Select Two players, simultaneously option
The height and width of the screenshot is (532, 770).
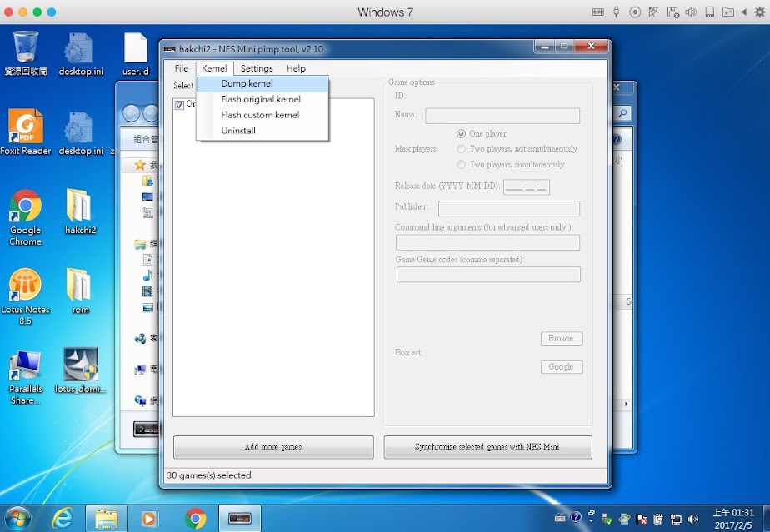[461, 164]
